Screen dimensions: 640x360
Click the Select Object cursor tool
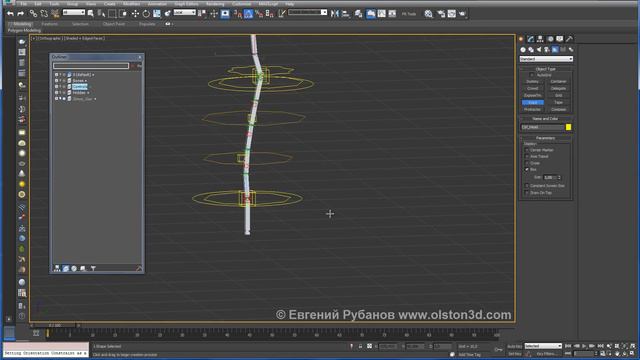tap(91, 13)
